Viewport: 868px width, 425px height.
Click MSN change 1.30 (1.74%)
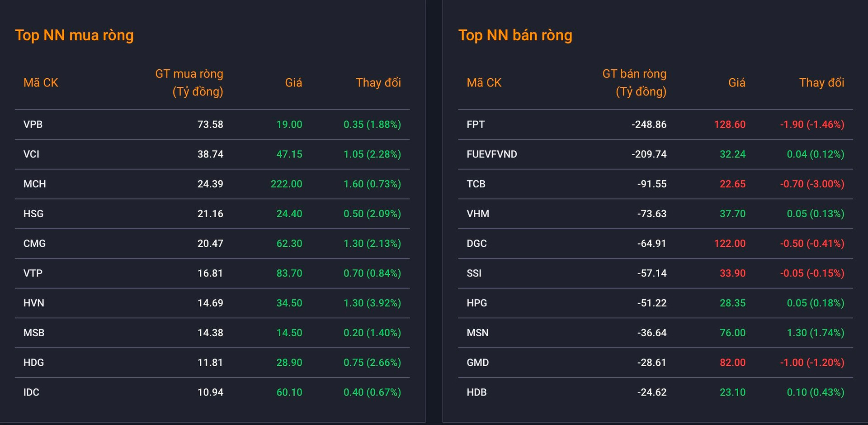(x=816, y=333)
